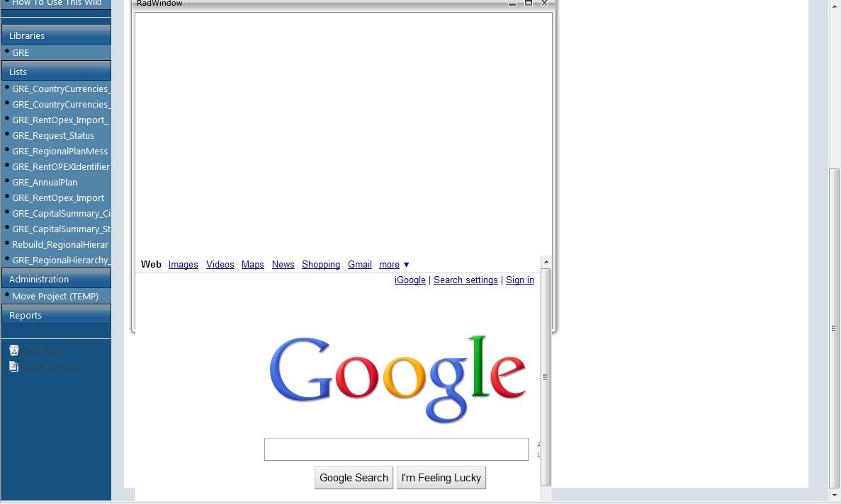This screenshot has width=841, height=504.
Task: Open Move Project (TEMP) link
Action: 55,296
